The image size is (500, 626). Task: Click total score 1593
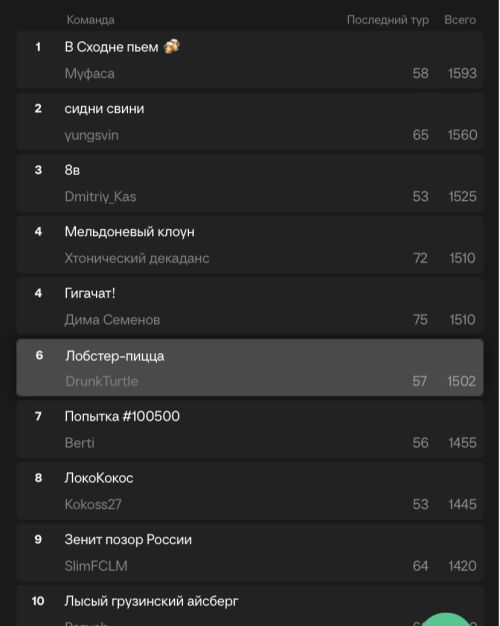462,73
